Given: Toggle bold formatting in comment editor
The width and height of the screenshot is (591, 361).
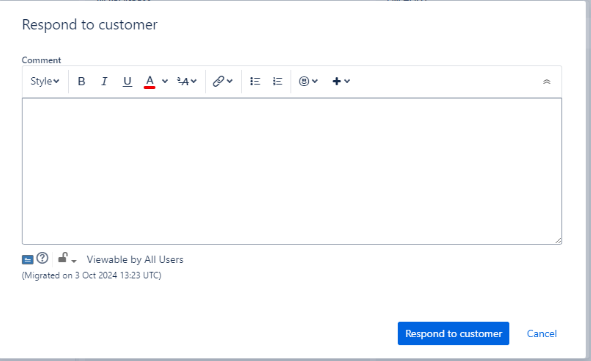Looking at the screenshot, I should (81, 81).
